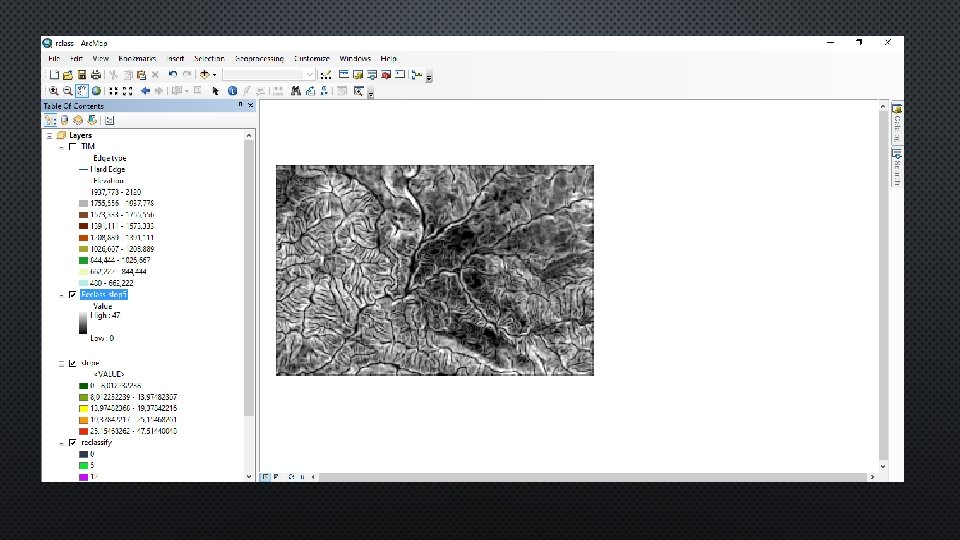Toggle the reclassify layer visibility checkbox

(x=72, y=442)
